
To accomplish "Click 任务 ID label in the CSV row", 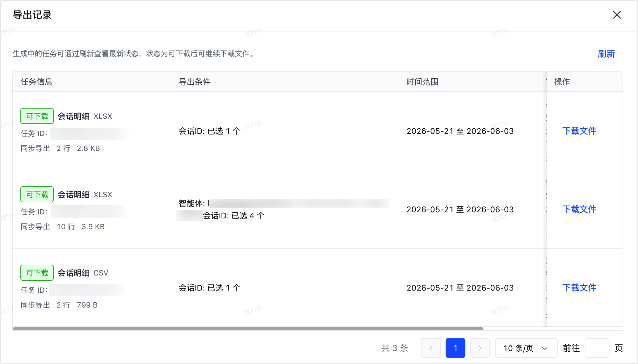I will [34, 290].
